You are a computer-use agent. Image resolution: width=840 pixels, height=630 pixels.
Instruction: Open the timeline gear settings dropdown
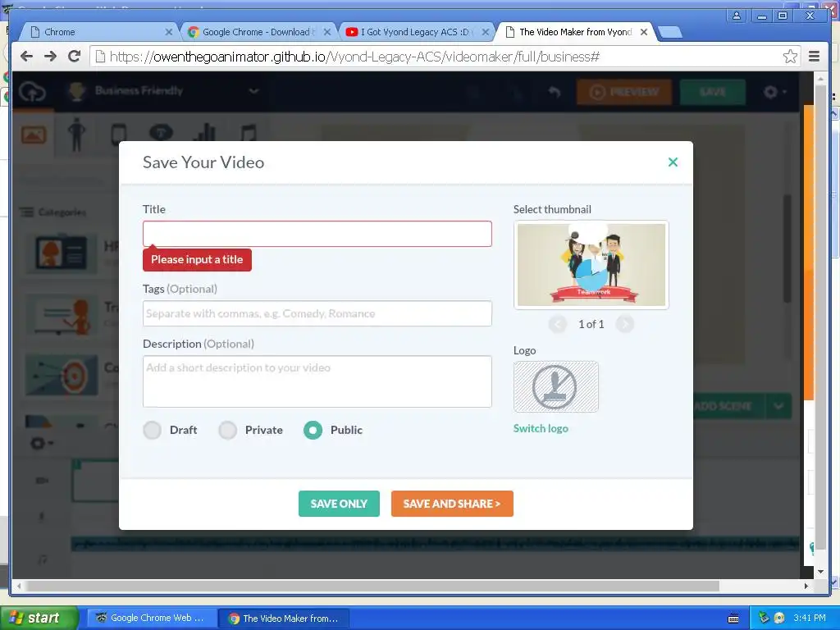pyautogui.click(x=42, y=443)
